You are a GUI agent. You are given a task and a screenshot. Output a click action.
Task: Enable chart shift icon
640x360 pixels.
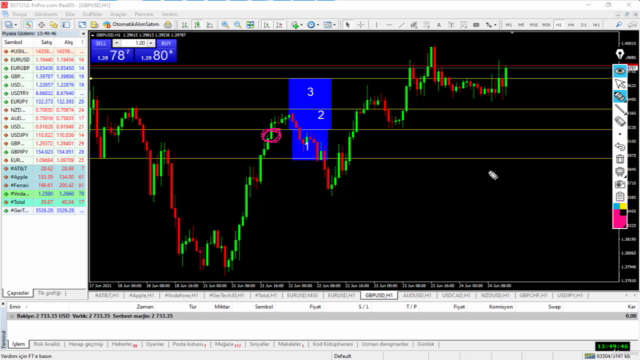(x=279, y=25)
